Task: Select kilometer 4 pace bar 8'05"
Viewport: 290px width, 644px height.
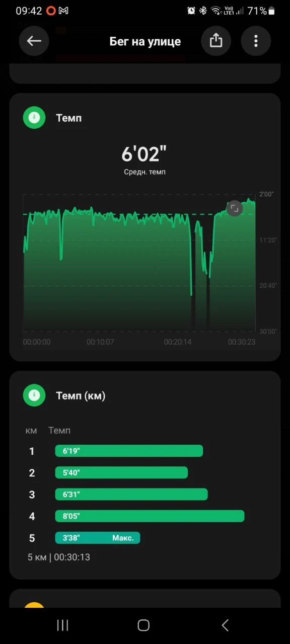Action: [x=150, y=516]
